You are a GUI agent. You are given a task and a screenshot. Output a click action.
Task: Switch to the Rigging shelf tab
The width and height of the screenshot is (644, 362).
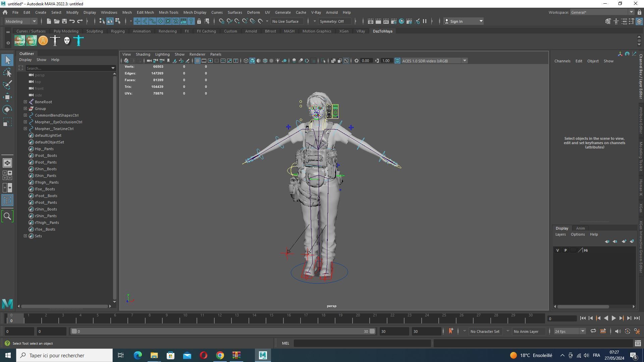(x=118, y=31)
